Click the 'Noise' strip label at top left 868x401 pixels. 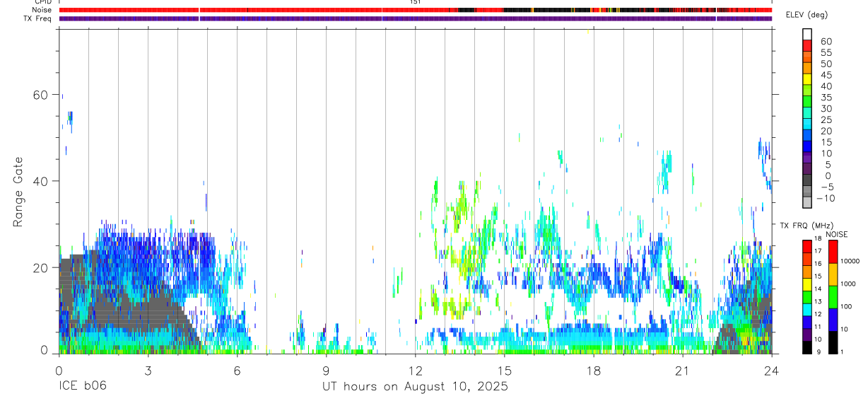41,10
